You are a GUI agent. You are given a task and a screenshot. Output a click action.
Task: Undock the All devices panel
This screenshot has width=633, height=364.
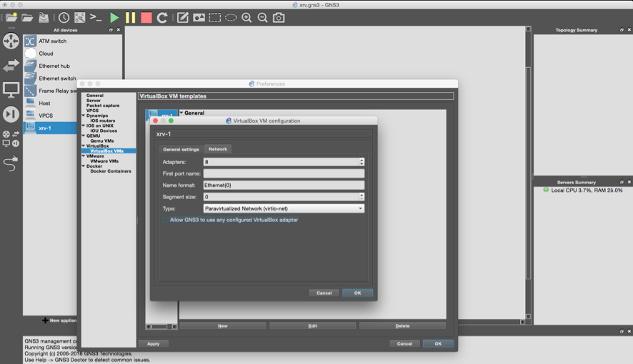point(111,30)
